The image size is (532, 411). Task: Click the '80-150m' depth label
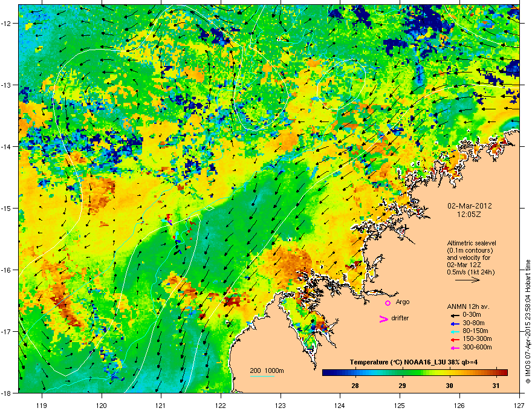[x=475, y=331]
